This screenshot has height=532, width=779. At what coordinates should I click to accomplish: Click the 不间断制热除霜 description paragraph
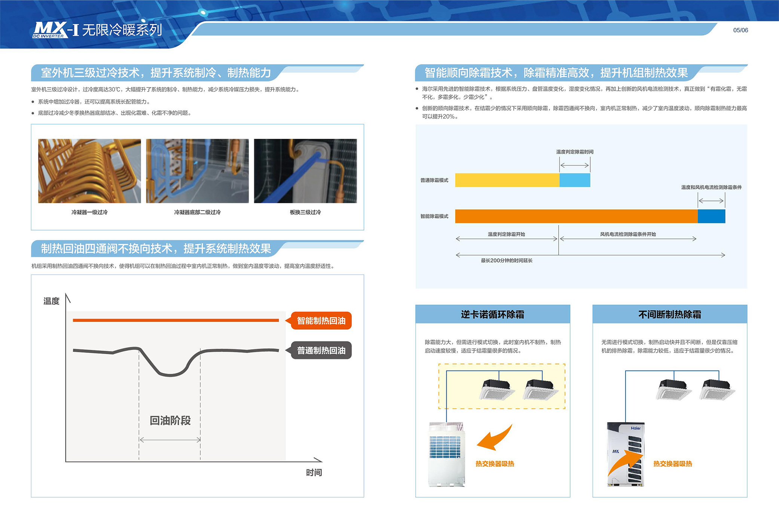(669, 346)
